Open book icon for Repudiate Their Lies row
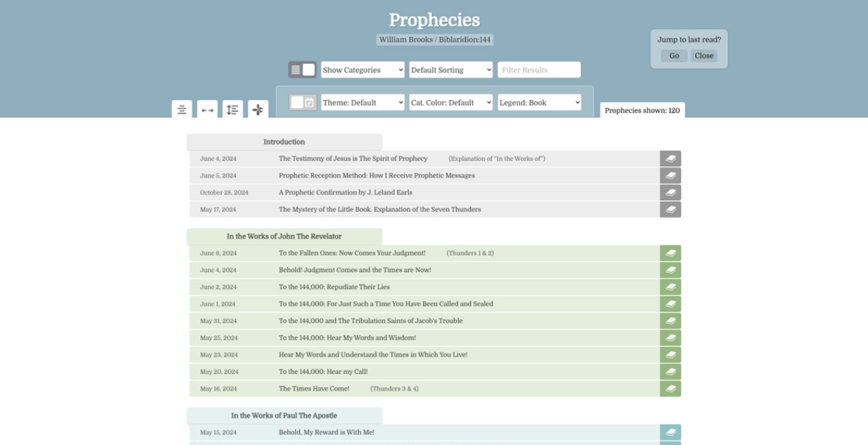 click(x=670, y=287)
